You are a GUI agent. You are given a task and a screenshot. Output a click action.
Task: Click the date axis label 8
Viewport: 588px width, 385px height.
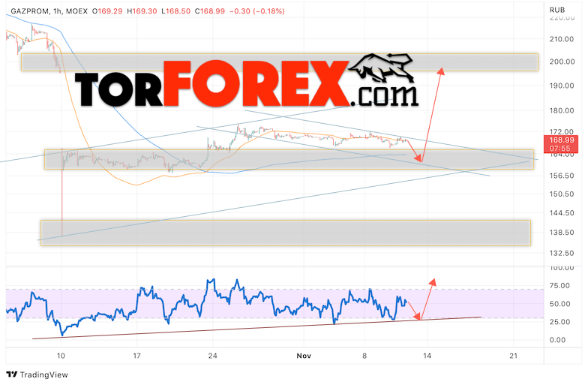coord(364,356)
